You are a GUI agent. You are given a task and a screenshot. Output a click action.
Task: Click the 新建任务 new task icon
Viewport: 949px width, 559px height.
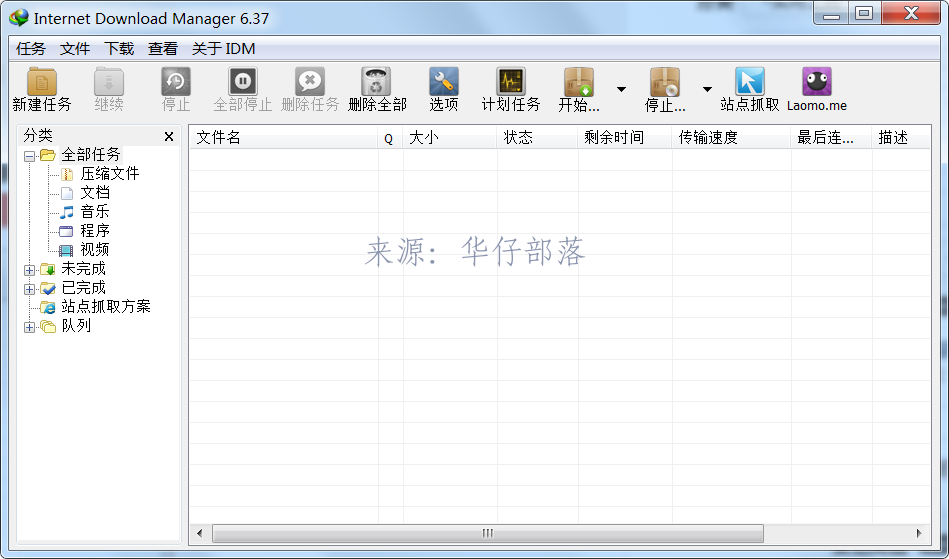(x=42, y=82)
